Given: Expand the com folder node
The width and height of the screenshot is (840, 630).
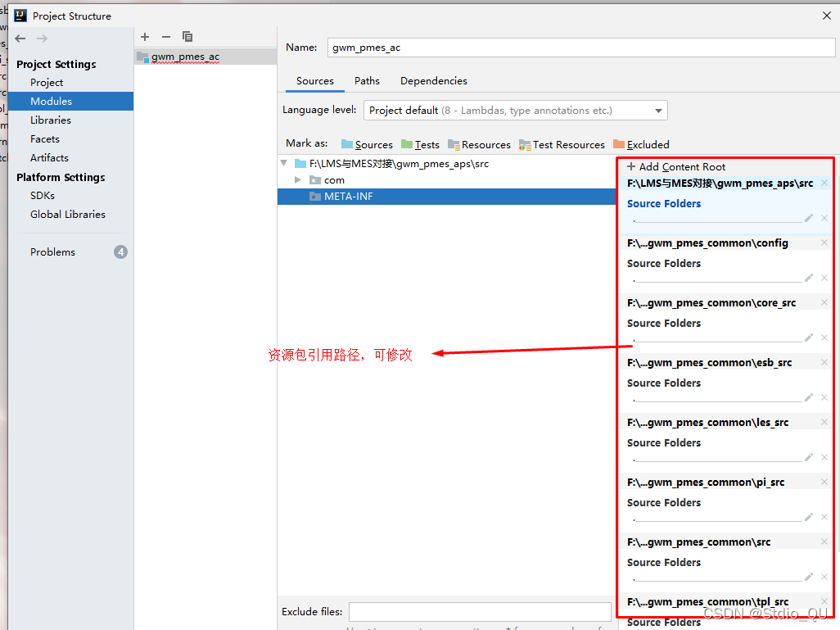Looking at the screenshot, I should (x=298, y=179).
